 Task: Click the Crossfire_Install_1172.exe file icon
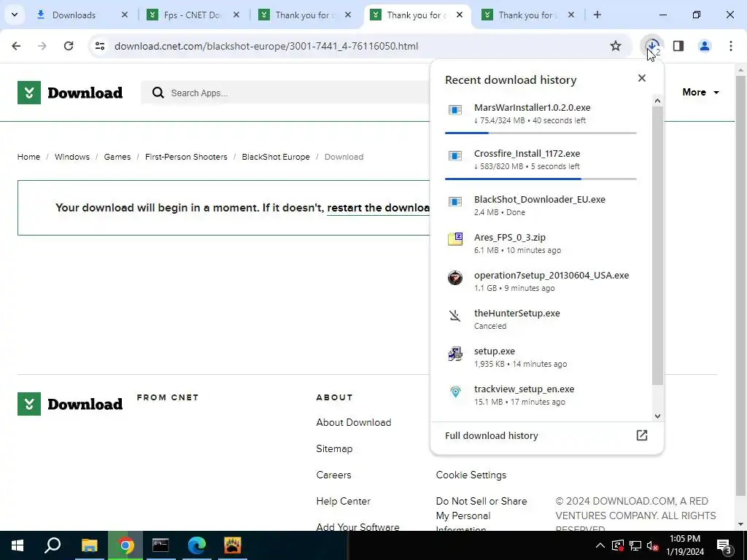(455, 156)
